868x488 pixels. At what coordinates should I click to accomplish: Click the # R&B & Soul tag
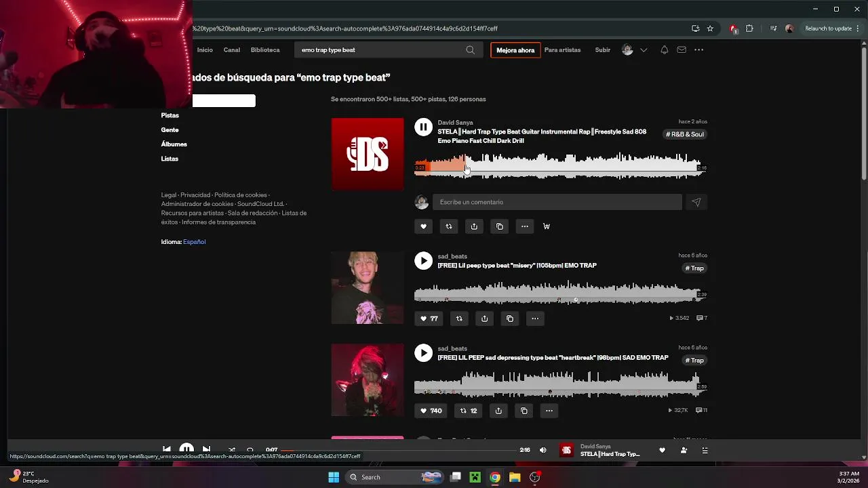tap(685, 134)
